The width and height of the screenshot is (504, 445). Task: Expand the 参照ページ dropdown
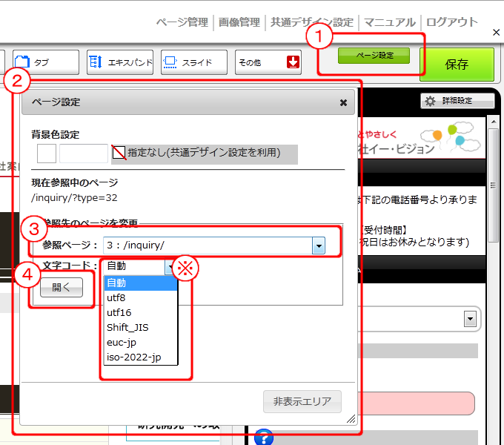coord(319,245)
